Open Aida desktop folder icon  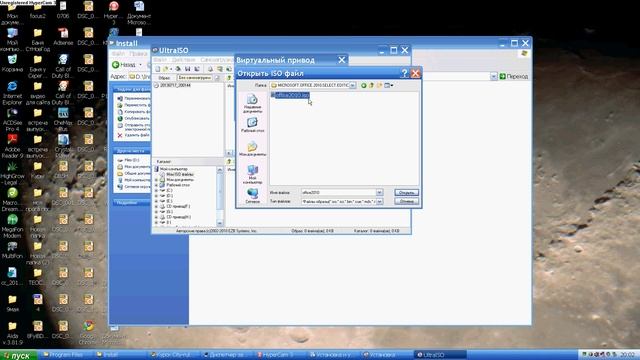click(12, 333)
